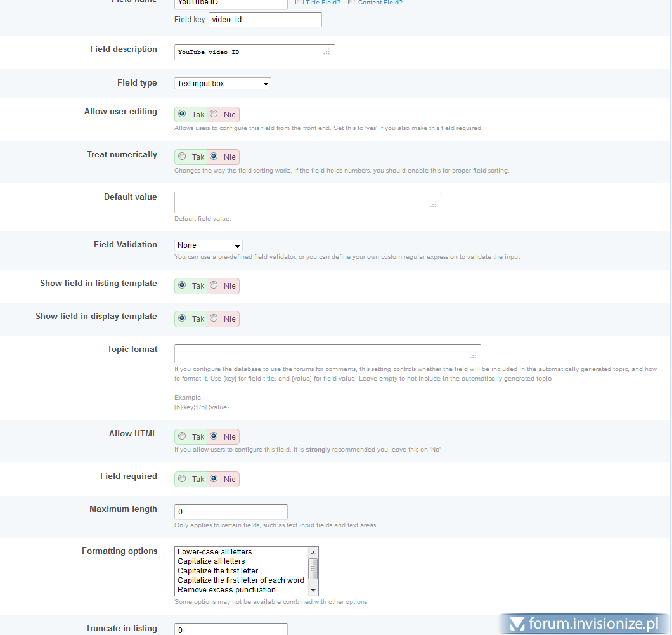This screenshot has width=672, height=635.
Task: Click the forum.invisionize.pl logo icon
Action: coord(517,624)
